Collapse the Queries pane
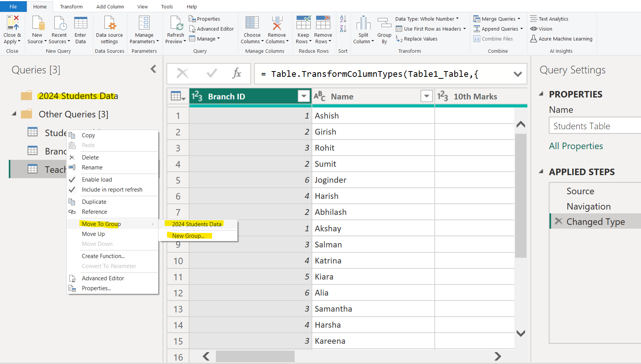This screenshot has height=364, width=641. click(153, 69)
